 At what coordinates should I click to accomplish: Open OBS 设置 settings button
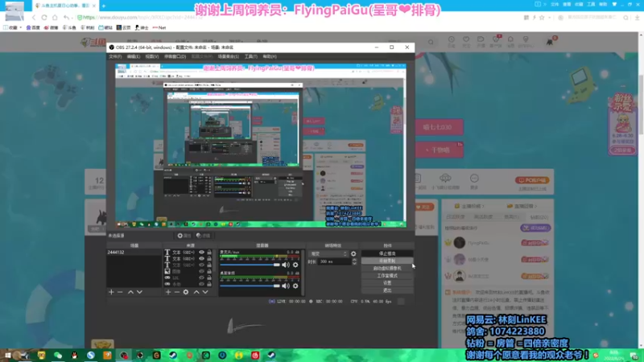(387, 283)
